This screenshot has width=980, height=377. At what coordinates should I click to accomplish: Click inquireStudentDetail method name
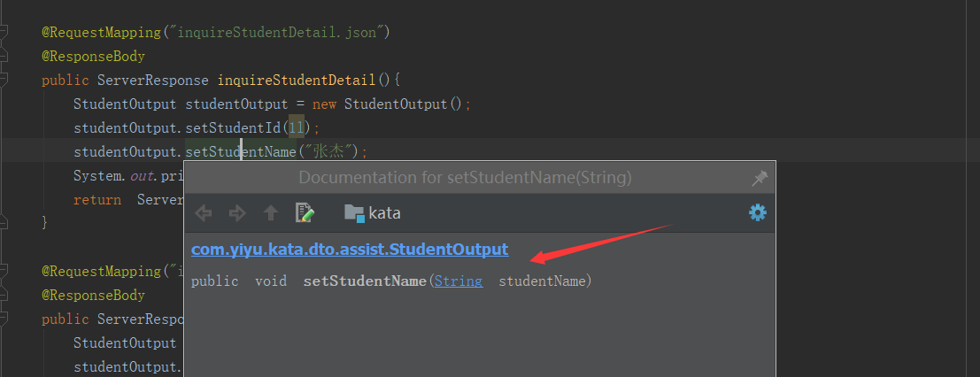tap(297, 81)
